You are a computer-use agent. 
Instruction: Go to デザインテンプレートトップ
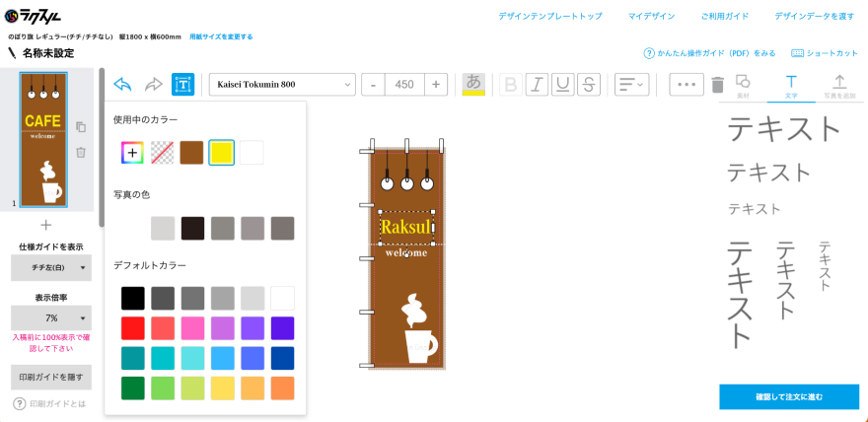click(550, 16)
